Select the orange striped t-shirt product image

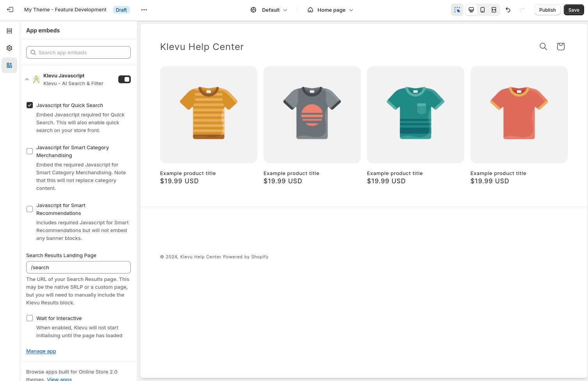tap(208, 114)
